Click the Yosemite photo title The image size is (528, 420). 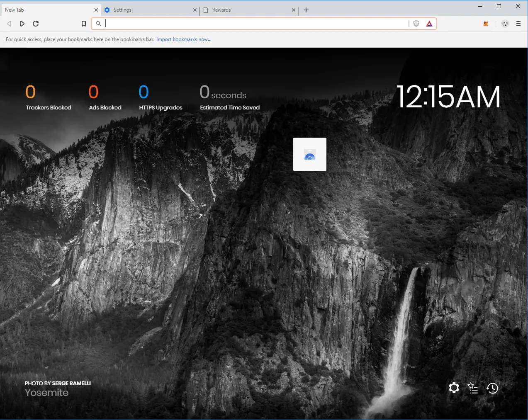point(46,393)
